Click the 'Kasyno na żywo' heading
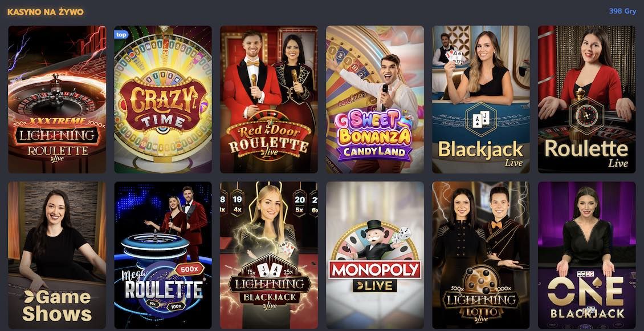This screenshot has width=644, height=331. 46,12
